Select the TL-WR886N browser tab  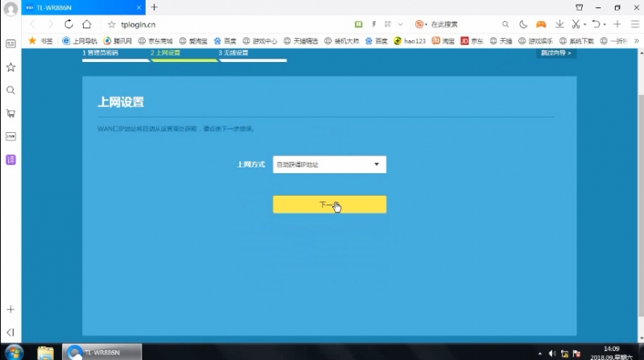[84, 7]
